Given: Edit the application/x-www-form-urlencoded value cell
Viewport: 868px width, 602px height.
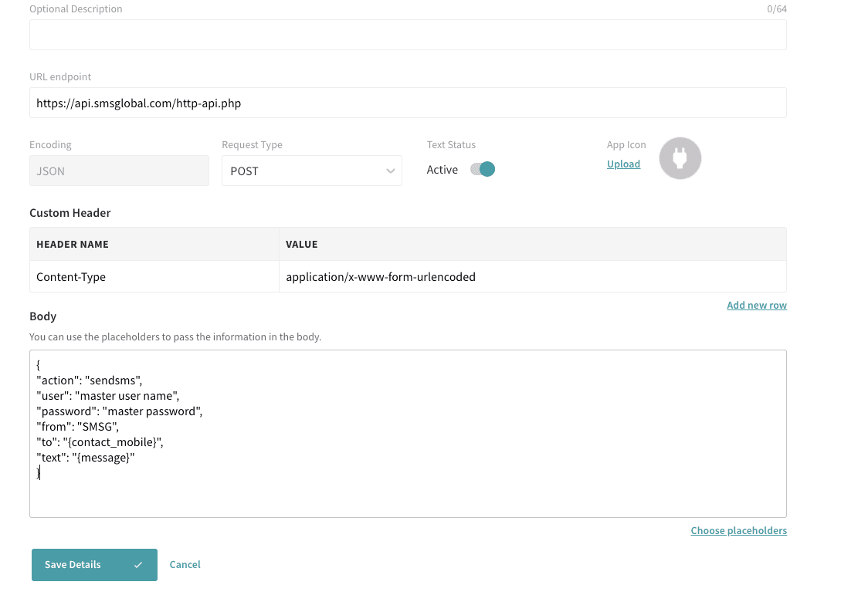Looking at the screenshot, I should coord(532,276).
